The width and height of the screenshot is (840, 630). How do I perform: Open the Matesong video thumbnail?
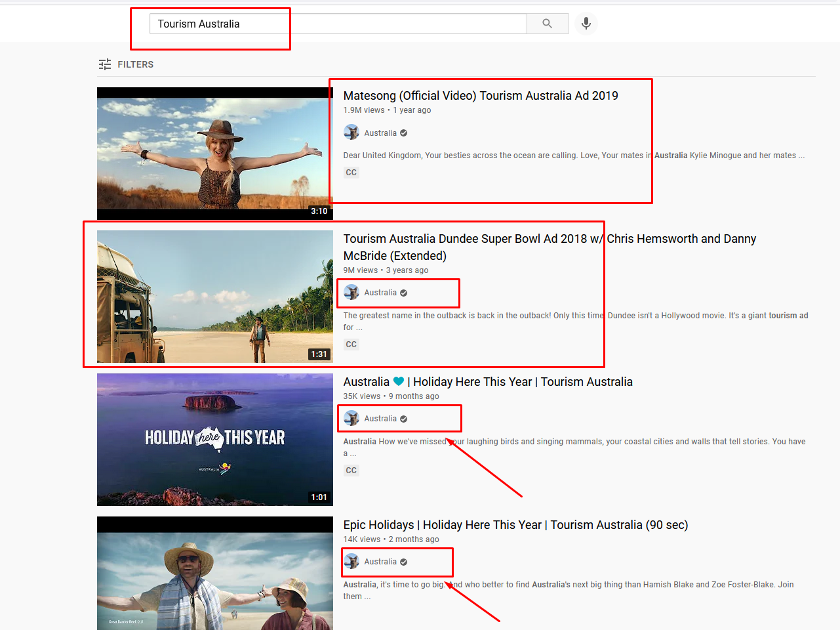click(x=214, y=154)
